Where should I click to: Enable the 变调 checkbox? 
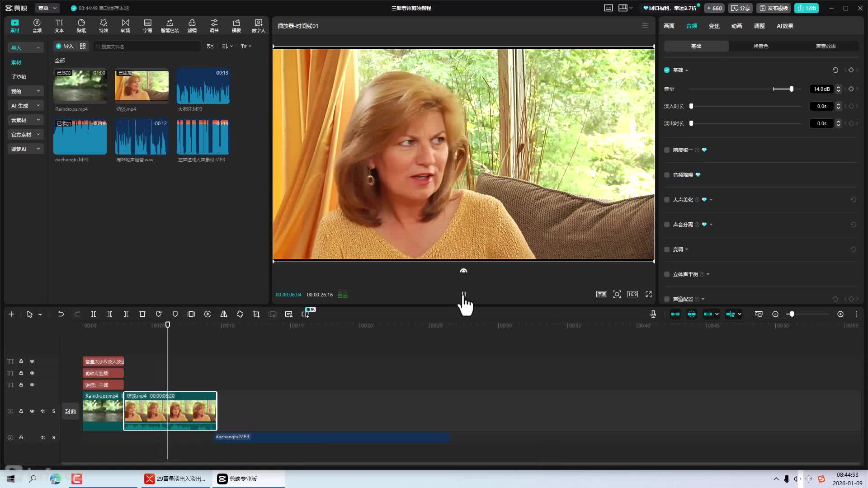coord(667,249)
